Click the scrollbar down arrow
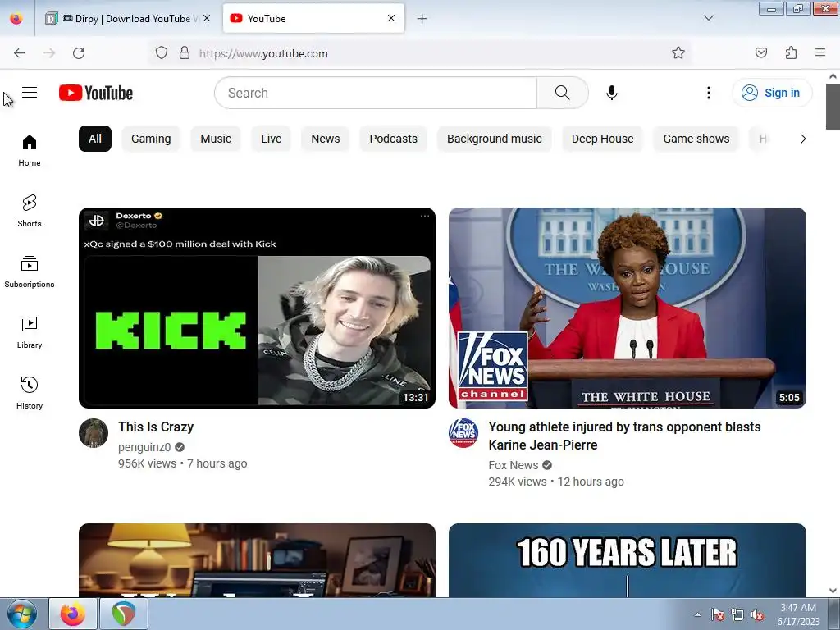The width and height of the screenshot is (840, 630). (833, 591)
